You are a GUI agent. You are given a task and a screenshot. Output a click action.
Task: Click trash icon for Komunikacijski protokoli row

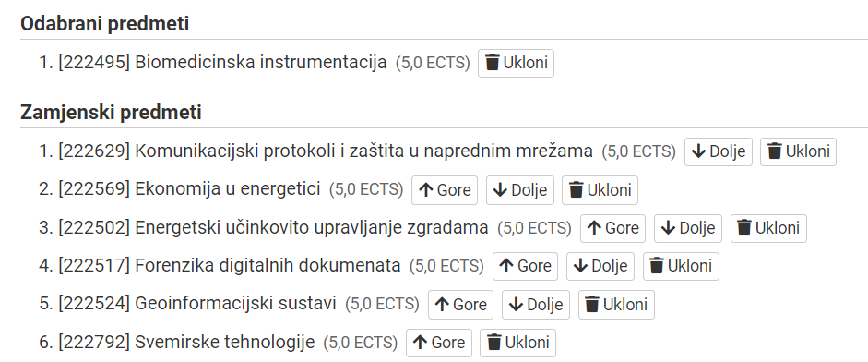775,151
